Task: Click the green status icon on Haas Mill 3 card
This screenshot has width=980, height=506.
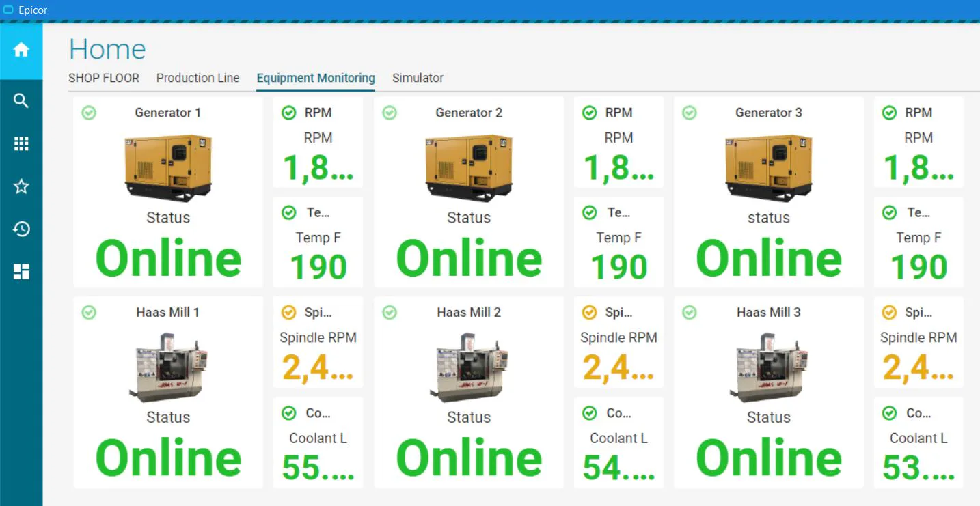Action: tap(689, 312)
